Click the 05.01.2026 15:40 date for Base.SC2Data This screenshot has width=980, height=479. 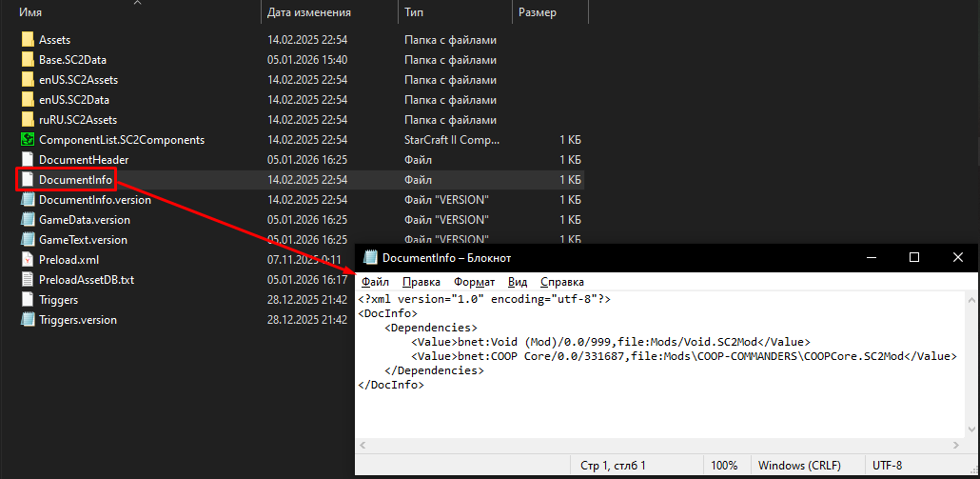coord(307,60)
